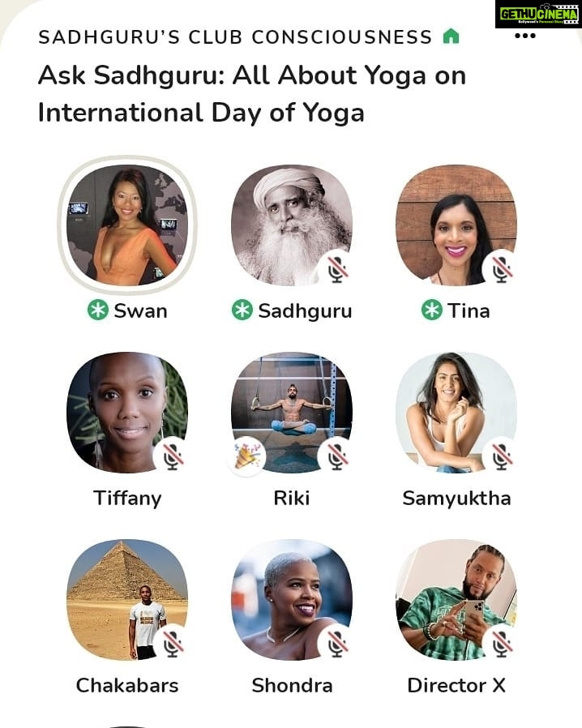
Task: Tap Riki's party popper badge
Action: 248,456
